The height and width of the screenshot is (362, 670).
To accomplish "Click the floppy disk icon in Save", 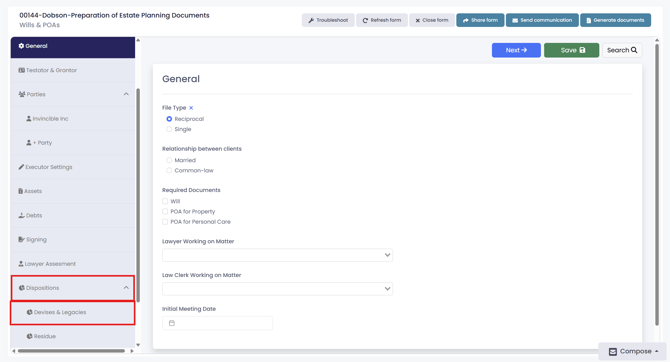I will point(582,50).
